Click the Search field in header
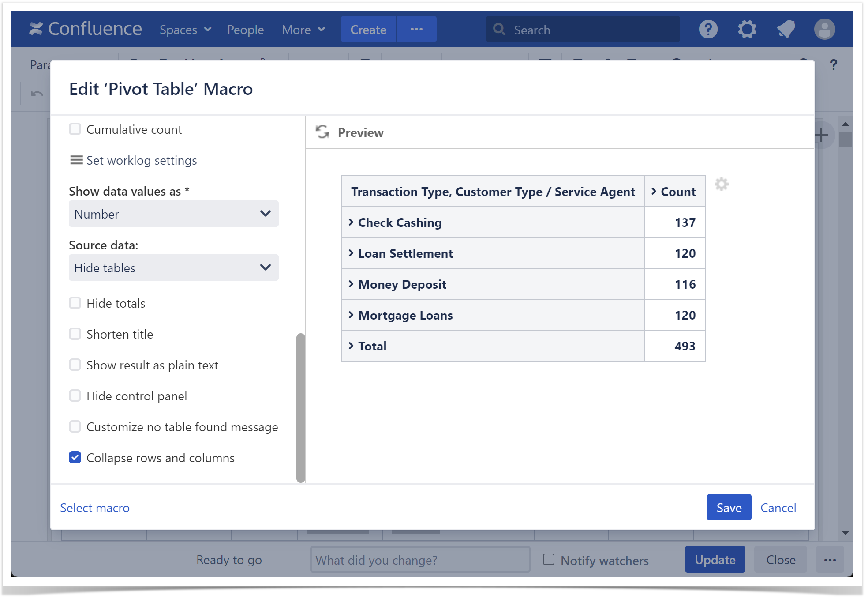This screenshot has width=868, height=599. [582, 30]
